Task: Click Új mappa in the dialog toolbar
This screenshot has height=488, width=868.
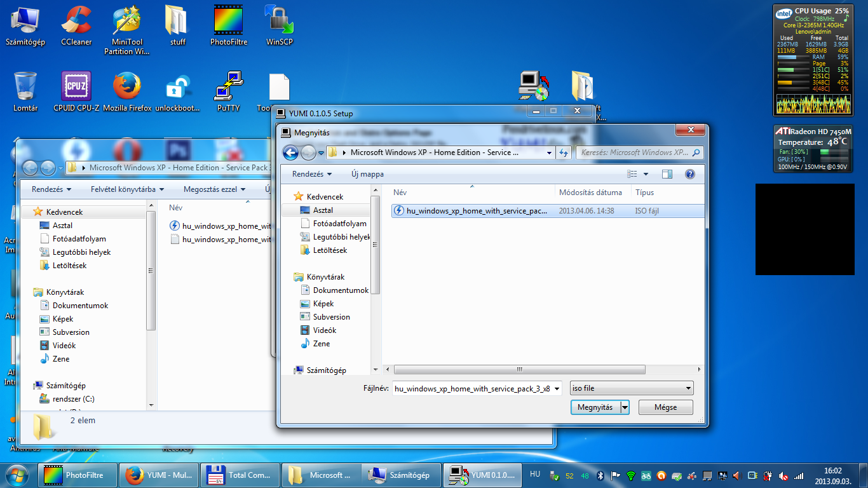Action: [367, 174]
